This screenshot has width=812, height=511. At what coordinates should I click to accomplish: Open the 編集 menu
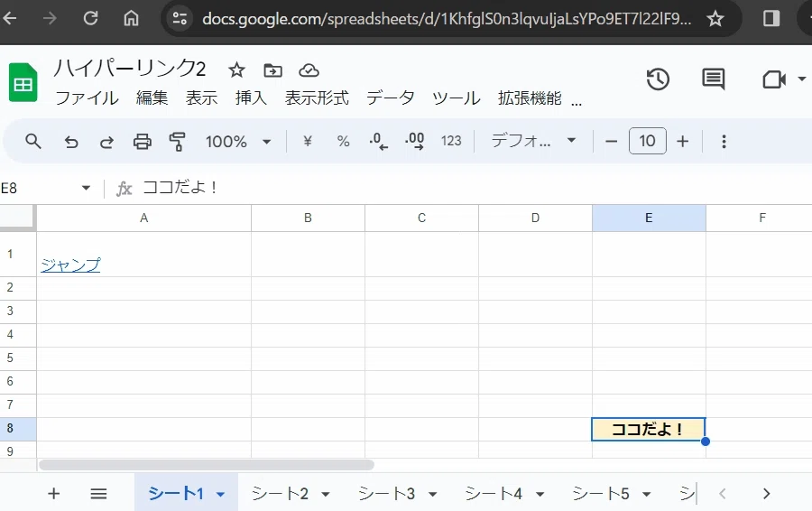click(x=152, y=98)
